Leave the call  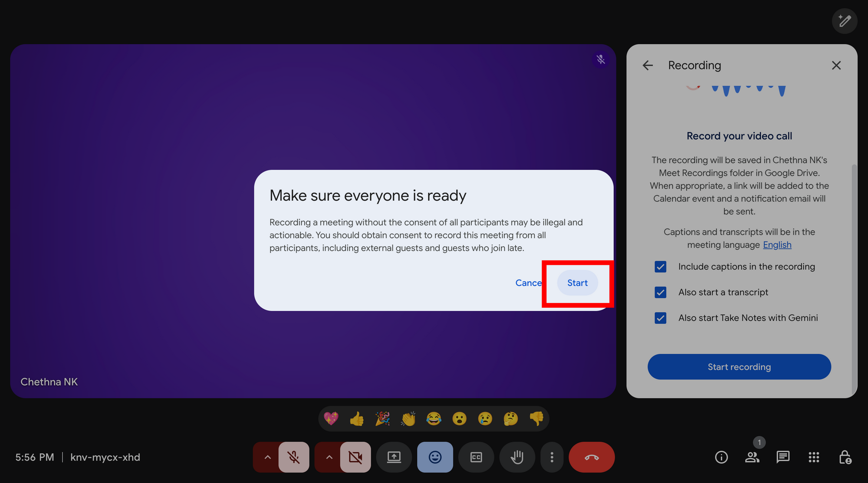pos(591,457)
